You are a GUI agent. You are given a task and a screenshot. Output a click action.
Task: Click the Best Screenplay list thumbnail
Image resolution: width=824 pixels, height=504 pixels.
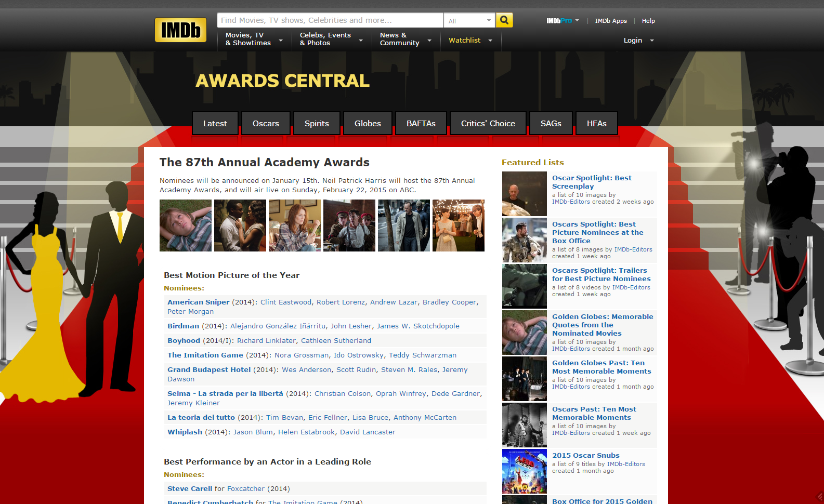tap(525, 194)
